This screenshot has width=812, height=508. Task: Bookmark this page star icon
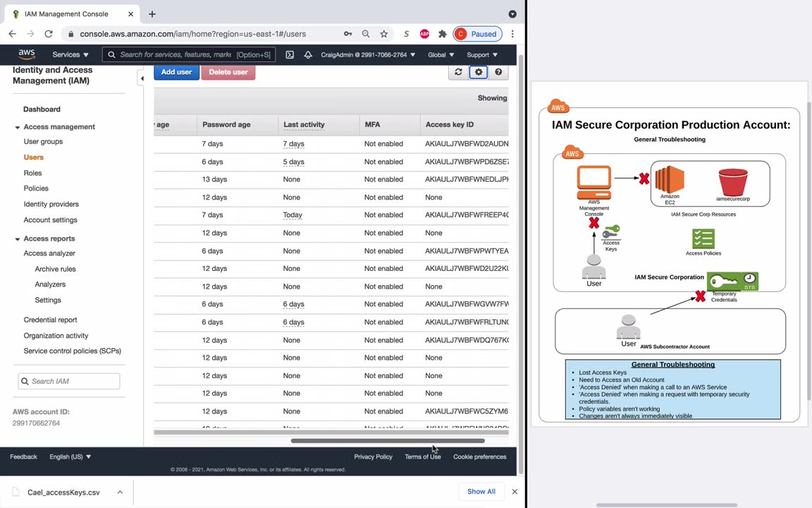[x=383, y=34]
